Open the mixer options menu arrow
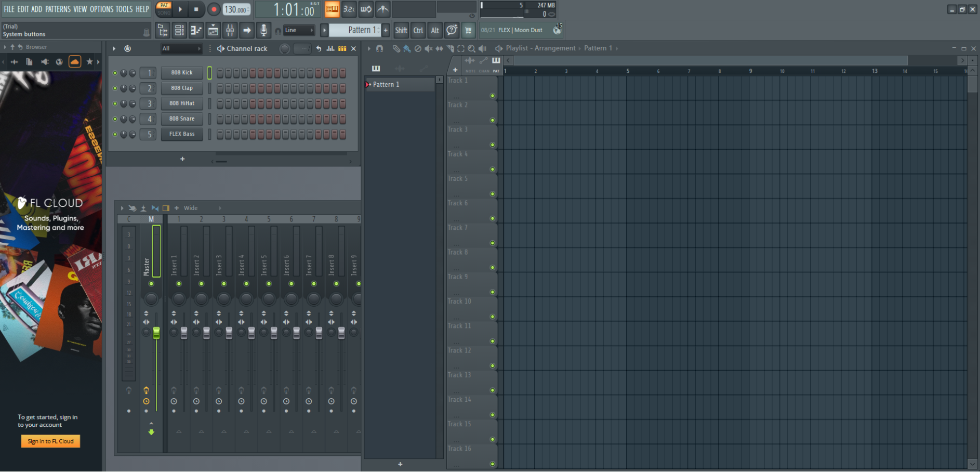This screenshot has width=980, height=472. point(122,208)
